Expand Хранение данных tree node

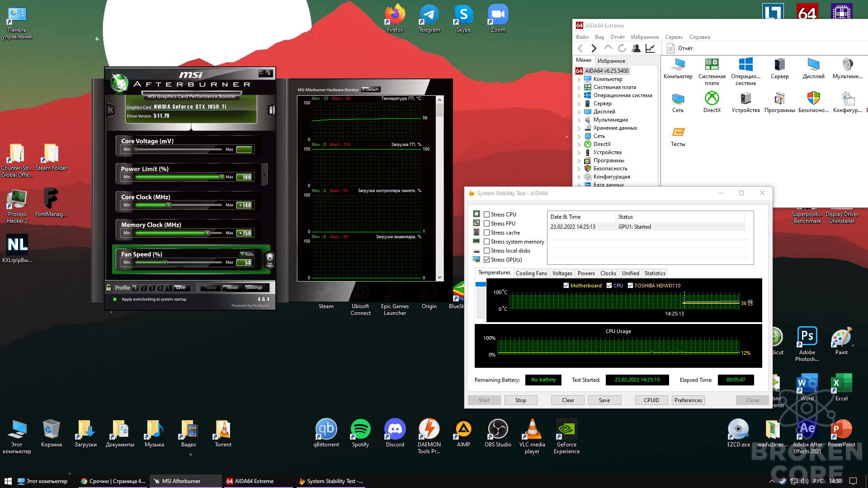tap(579, 128)
